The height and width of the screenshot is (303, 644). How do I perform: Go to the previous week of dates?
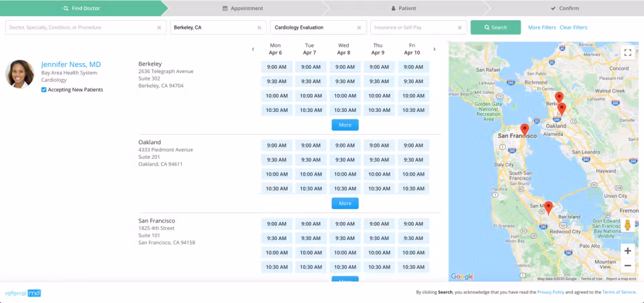click(x=253, y=49)
